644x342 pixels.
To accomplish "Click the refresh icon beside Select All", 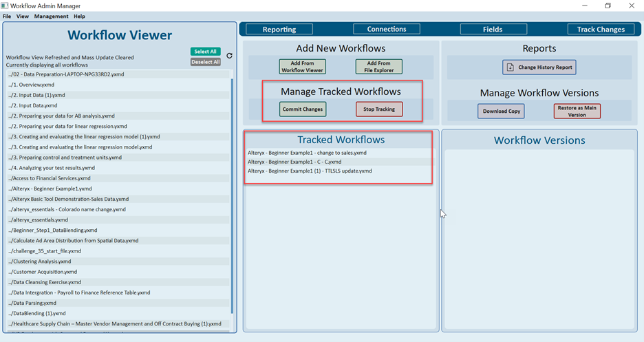I will pyautogui.click(x=229, y=56).
